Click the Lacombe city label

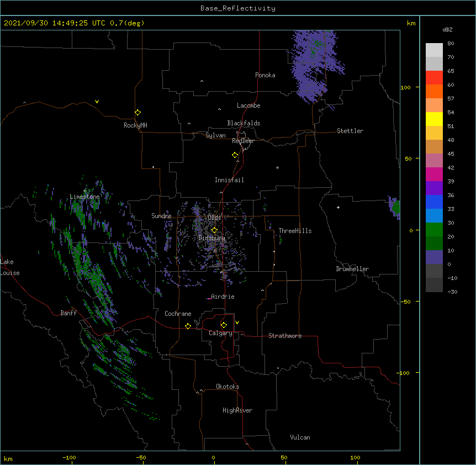pyautogui.click(x=248, y=105)
